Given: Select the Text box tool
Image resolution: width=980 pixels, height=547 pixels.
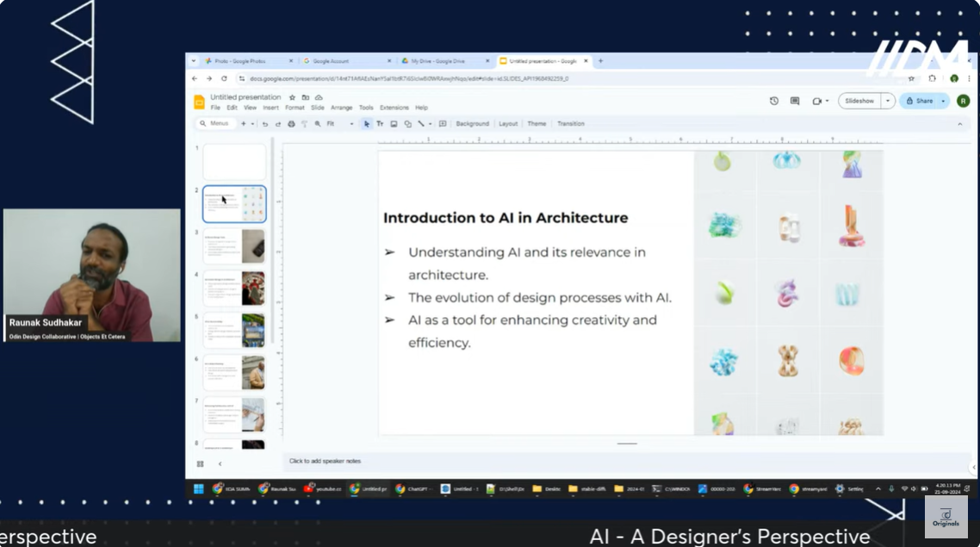Looking at the screenshot, I should click(380, 124).
